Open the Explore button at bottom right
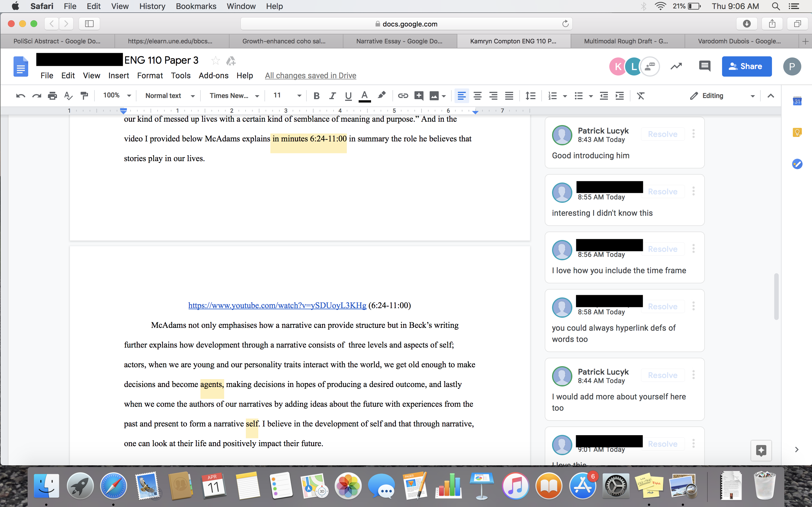Screen dimensions: 812x507 coord(761,450)
